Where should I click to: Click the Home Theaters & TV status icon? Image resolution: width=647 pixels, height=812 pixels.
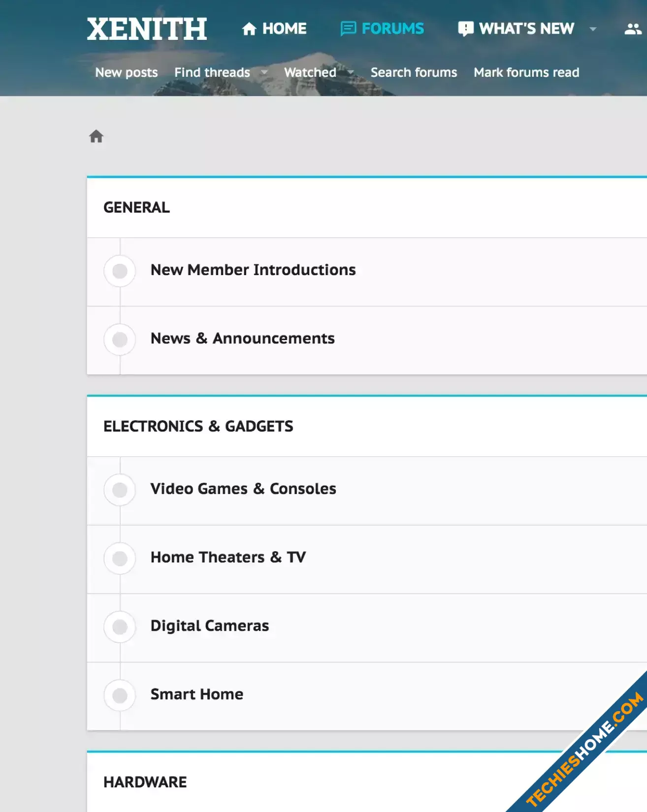[120, 558]
